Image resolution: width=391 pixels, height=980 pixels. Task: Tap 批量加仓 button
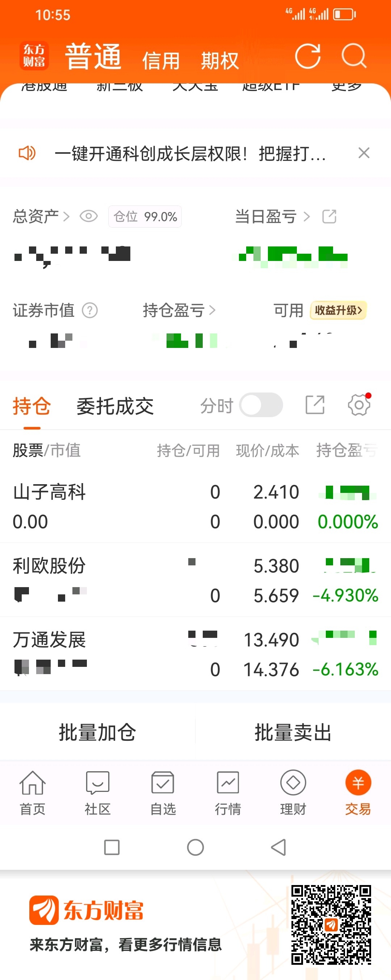point(98,732)
